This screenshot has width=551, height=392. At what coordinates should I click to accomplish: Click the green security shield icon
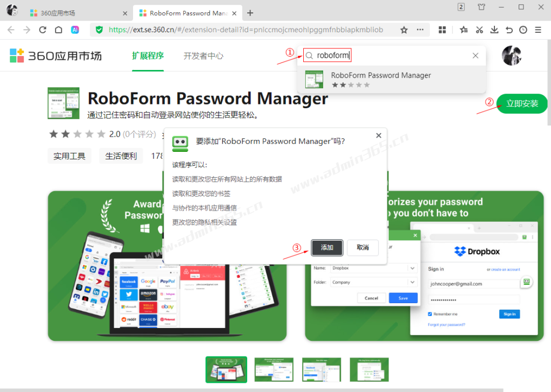(100, 30)
